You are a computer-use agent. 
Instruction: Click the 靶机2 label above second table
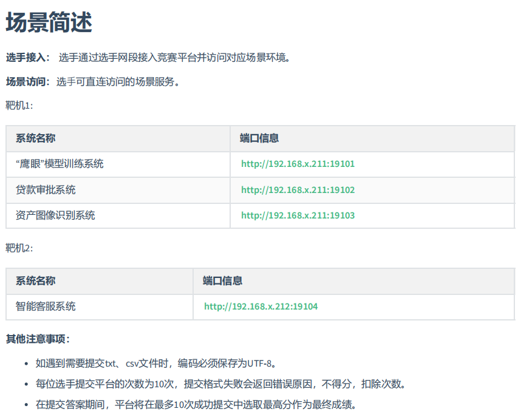pos(19,248)
